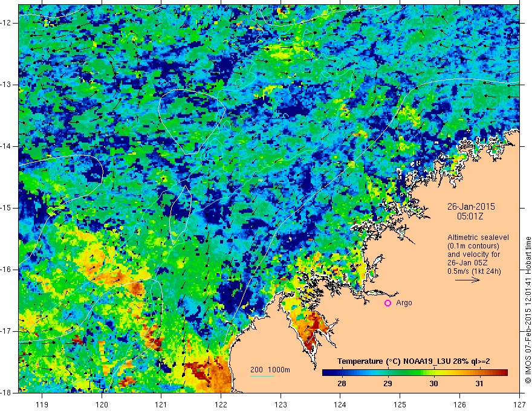
Task: Click colorbar tick label '31'
Action: pos(479,384)
